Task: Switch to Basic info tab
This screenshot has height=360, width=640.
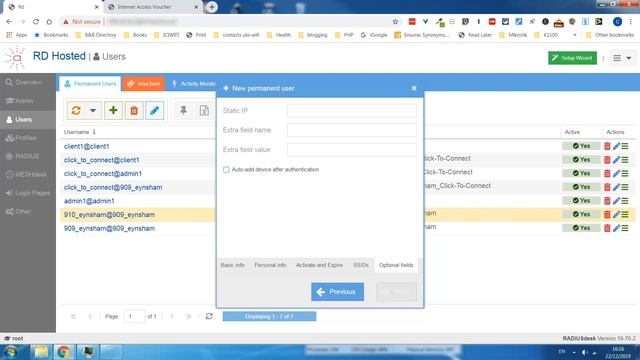Action: [x=233, y=265]
